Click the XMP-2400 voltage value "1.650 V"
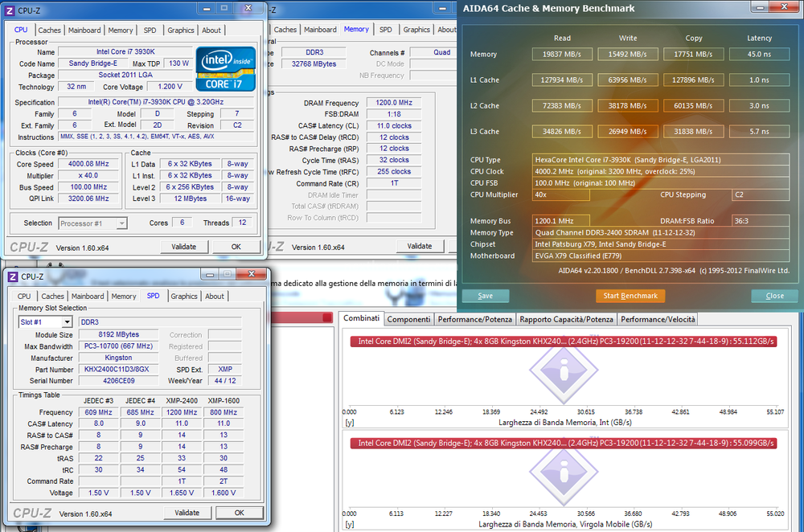804x532 pixels. point(182,493)
